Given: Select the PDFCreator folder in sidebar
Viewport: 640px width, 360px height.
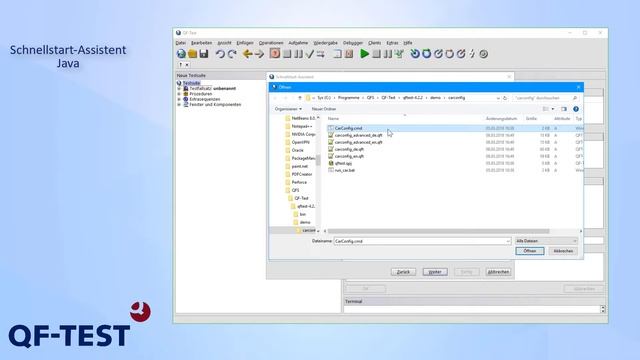Looking at the screenshot, I should (x=302, y=174).
